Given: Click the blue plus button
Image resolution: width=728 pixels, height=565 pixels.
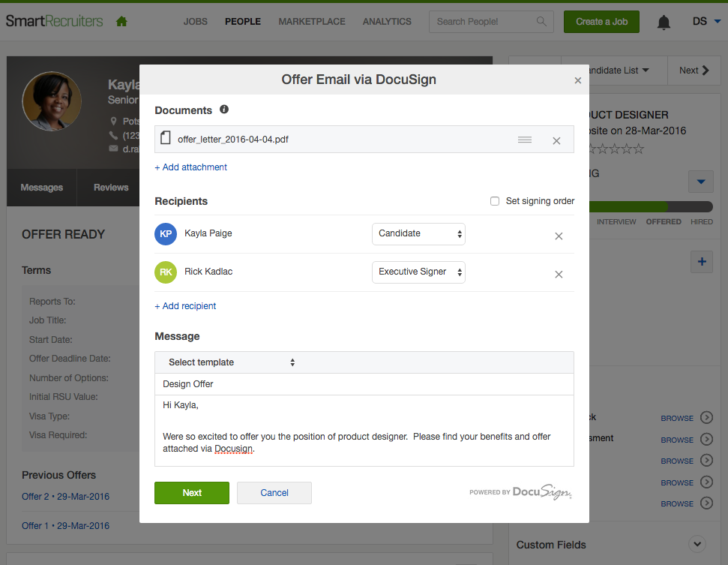Looking at the screenshot, I should (702, 262).
